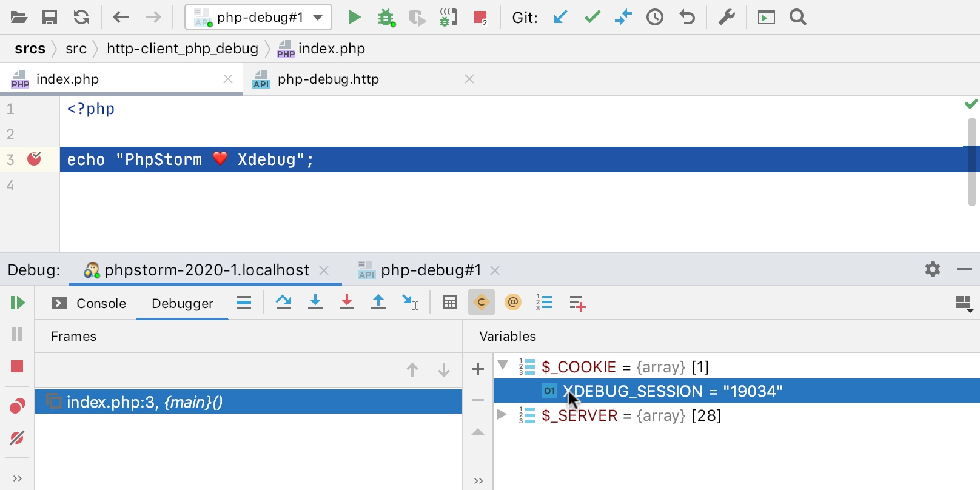The height and width of the screenshot is (490, 980).
Task: View breakpoints with the red circles icon
Action: pyautogui.click(x=18, y=406)
